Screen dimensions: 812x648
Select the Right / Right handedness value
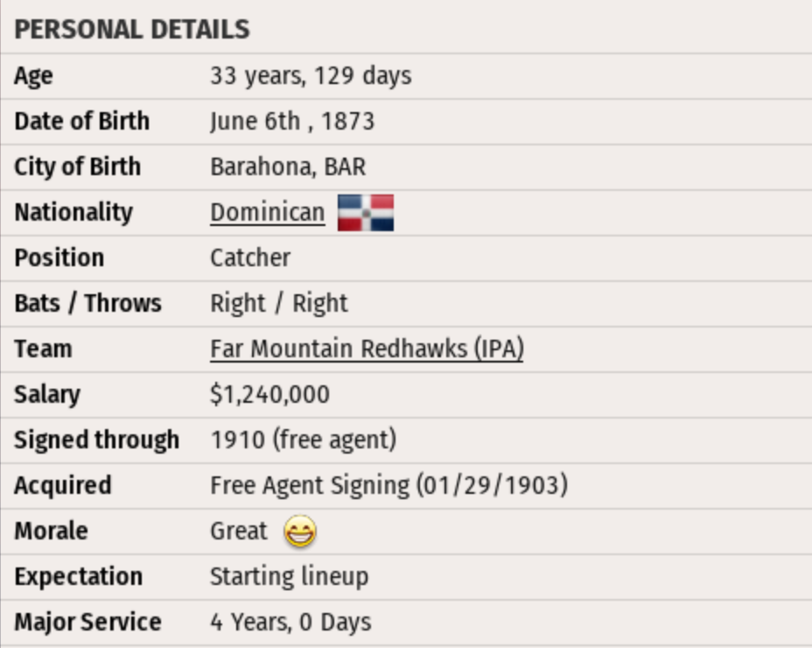tap(278, 304)
